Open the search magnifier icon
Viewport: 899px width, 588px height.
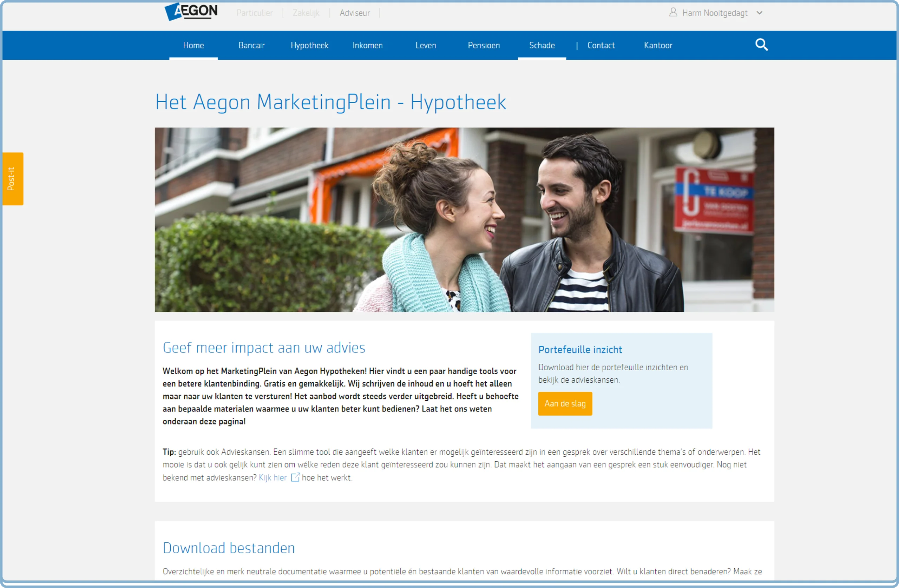[761, 45]
